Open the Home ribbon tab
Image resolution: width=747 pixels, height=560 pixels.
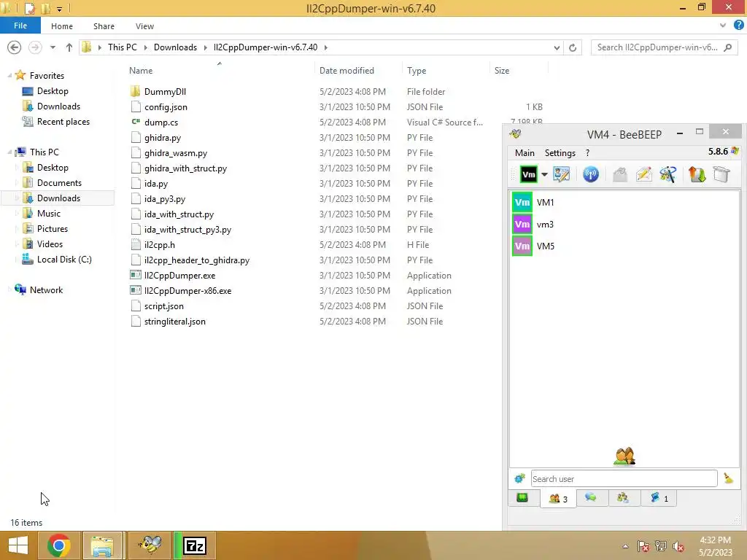tap(62, 26)
